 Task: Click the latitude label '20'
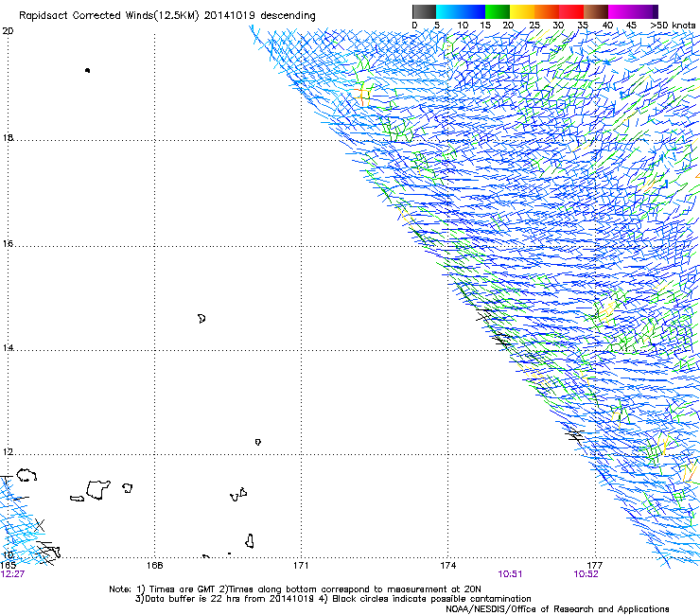[8, 31]
